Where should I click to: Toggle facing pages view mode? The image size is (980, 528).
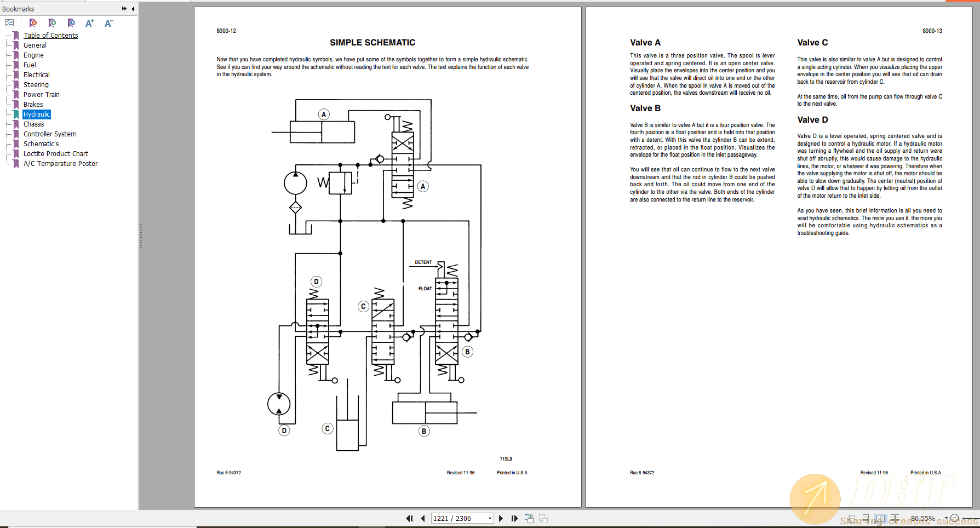tap(880, 518)
